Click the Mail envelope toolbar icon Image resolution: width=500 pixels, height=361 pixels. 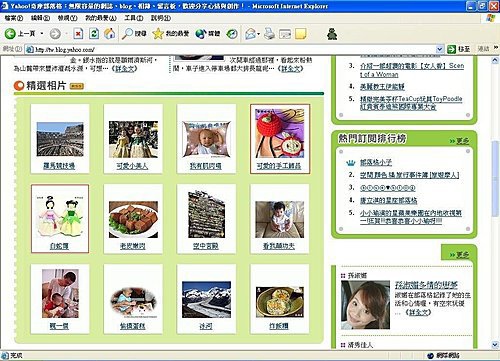tap(250, 34)
